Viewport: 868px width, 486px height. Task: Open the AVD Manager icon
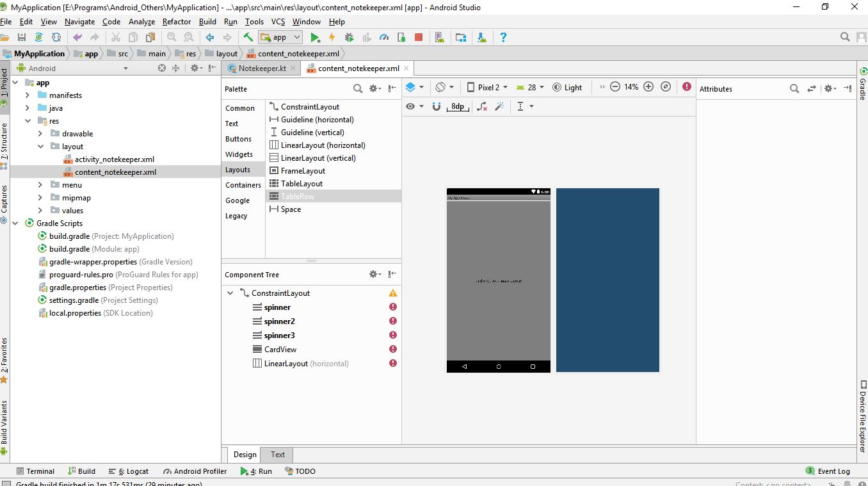[440, 37]
